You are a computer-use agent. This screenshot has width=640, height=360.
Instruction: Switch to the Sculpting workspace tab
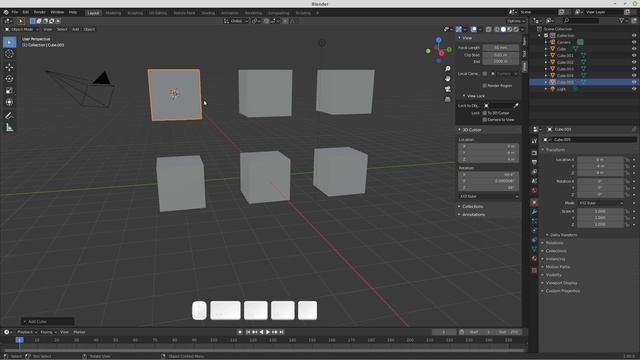135,13
